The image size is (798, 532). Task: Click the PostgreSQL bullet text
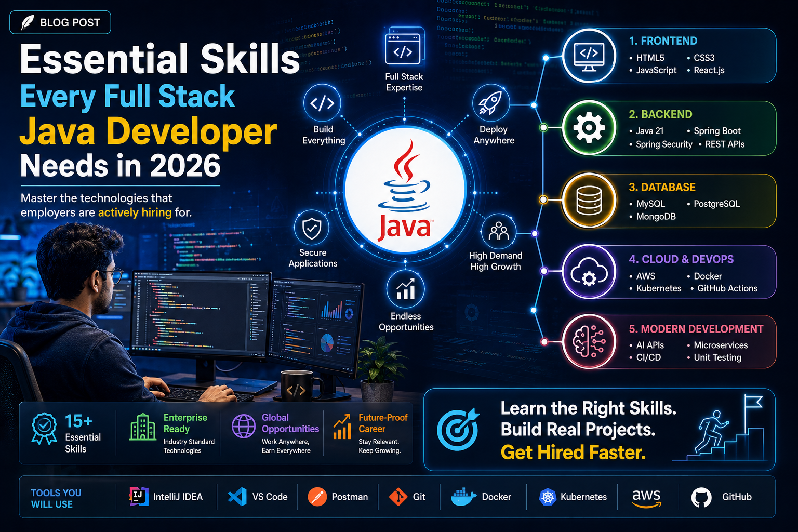716,204
